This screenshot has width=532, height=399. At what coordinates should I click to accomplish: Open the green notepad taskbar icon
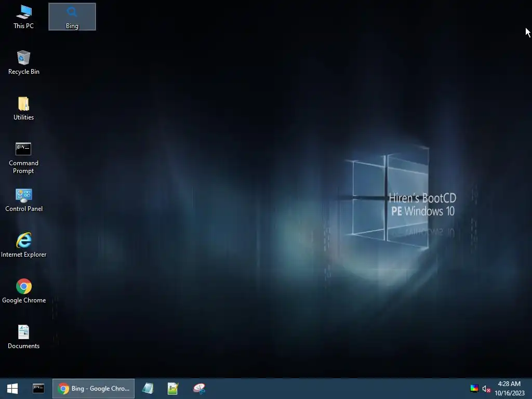[173, 389]
